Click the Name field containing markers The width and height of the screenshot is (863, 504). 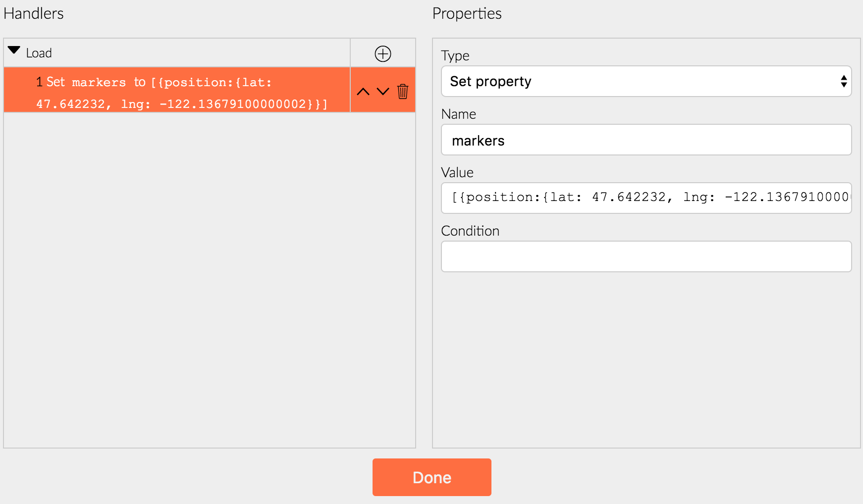coord(646,140)
